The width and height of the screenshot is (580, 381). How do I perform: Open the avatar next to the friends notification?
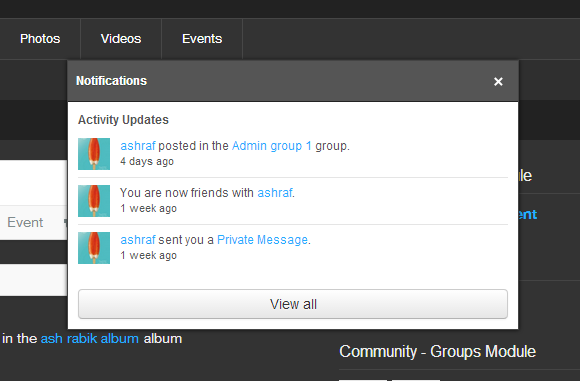point(94,201)
